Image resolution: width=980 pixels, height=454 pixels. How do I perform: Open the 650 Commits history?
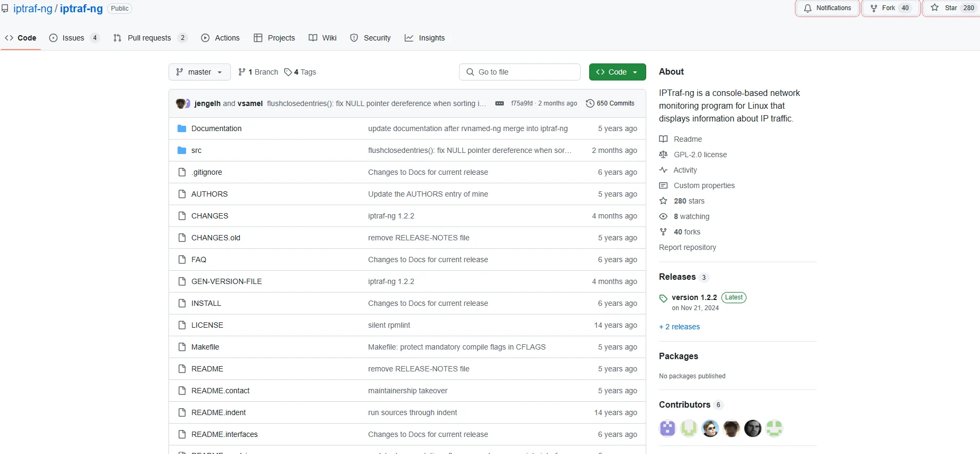point(610,103)
